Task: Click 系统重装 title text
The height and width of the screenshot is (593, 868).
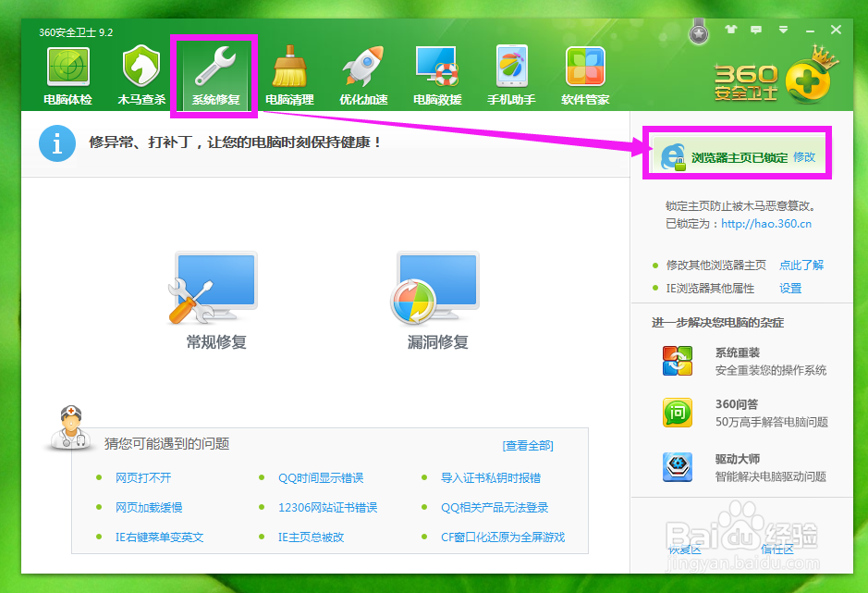Action: click(738, 352)
